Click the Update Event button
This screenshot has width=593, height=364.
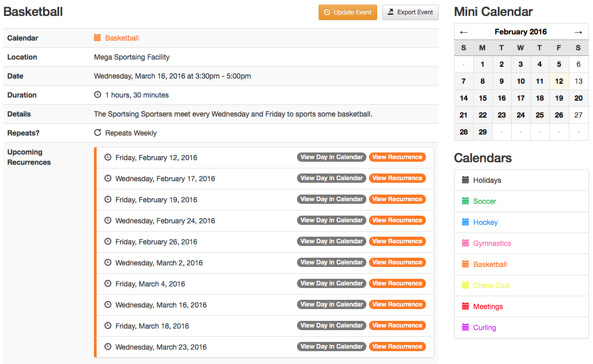point(347,12)
